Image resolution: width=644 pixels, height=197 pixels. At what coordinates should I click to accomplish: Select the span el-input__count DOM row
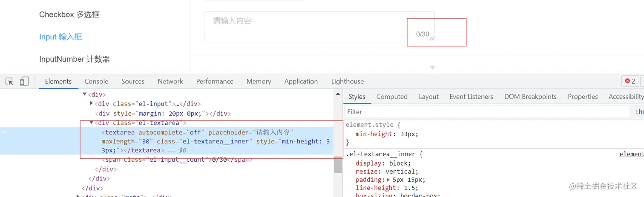click(x=177, y=160)
